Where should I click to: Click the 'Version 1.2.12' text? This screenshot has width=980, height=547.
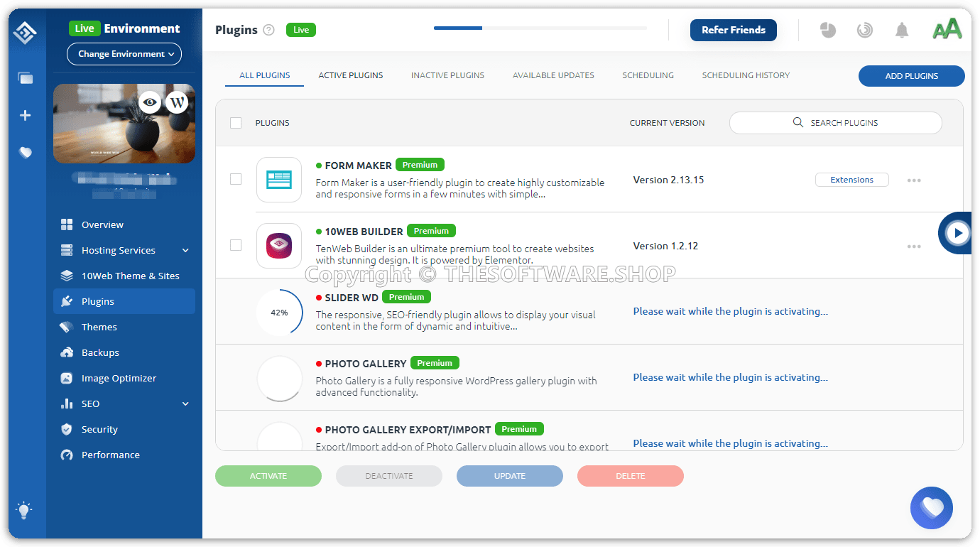click(x=665, y=246)
